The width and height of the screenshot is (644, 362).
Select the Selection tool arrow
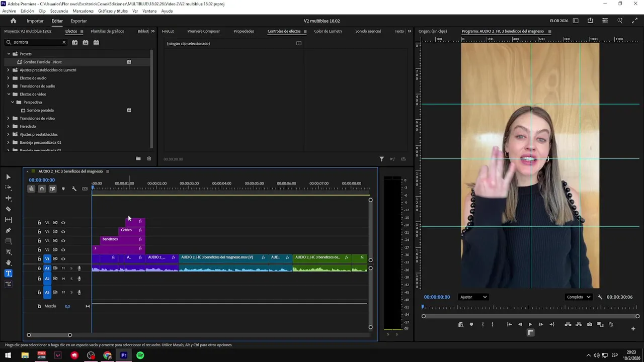(8, 177)
